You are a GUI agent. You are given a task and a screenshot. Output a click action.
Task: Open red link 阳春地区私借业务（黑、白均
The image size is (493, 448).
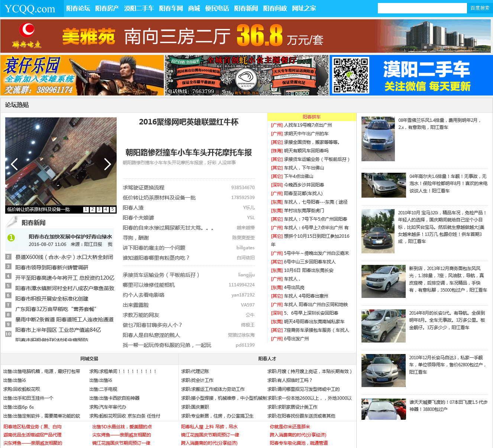[32, 427]
